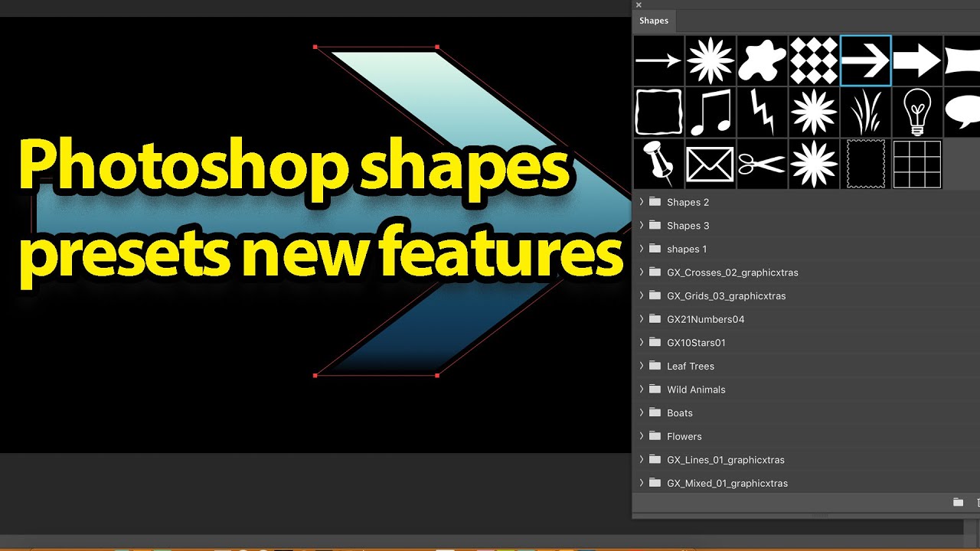Select the checkered diamond pattern shape

point(814,60)
